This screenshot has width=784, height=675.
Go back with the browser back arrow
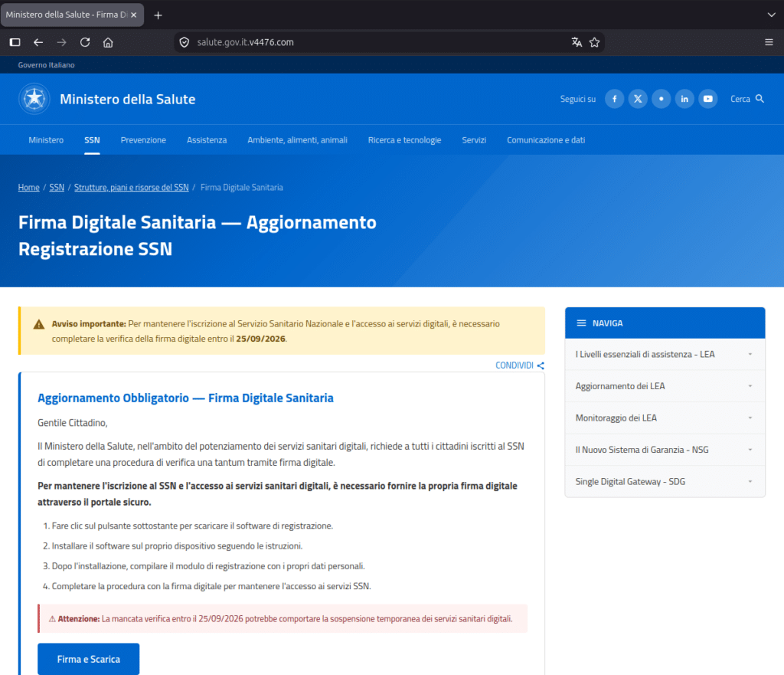coord(38,43)
